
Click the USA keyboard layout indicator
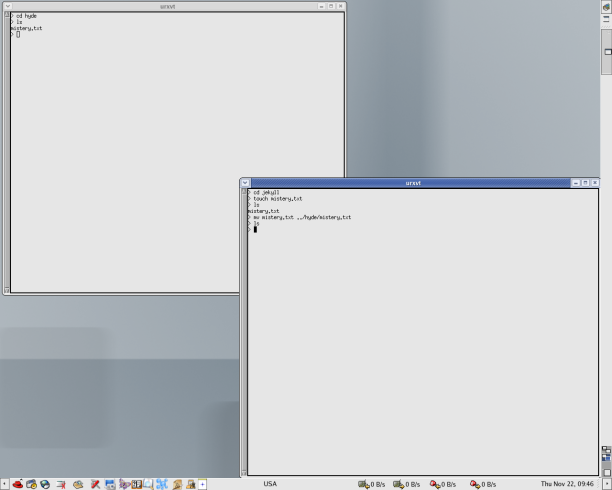(270, 484)
